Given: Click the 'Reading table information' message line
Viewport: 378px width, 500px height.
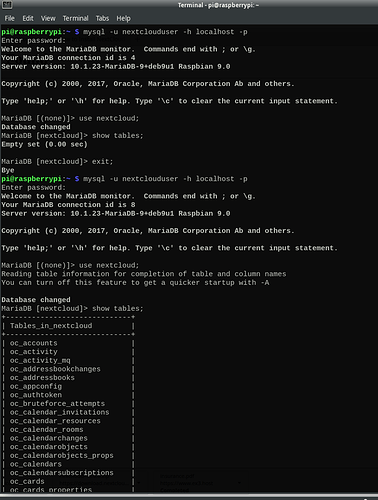Looking at the screenshot, I should click(x=144, y=274).
